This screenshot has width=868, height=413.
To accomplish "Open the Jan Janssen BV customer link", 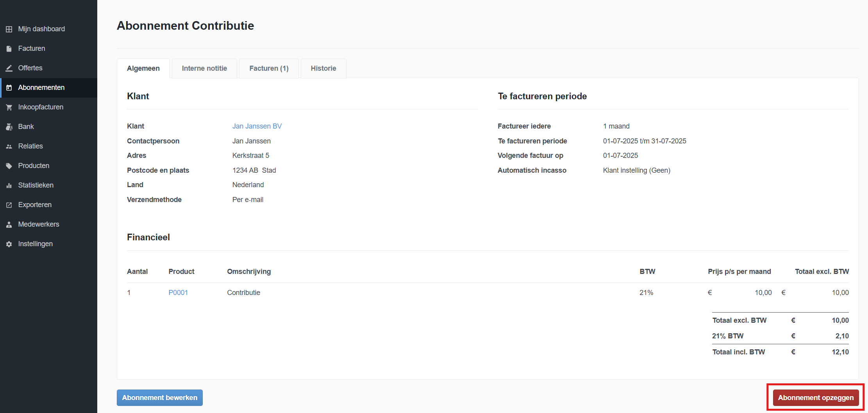I will [257, 126].
